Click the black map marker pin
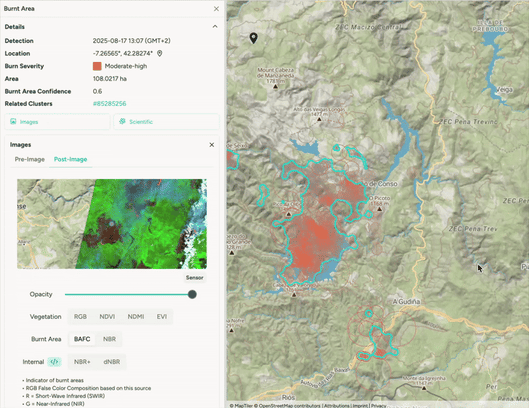The width and height of the screenshot is (529, 408). tap(253, 38)
